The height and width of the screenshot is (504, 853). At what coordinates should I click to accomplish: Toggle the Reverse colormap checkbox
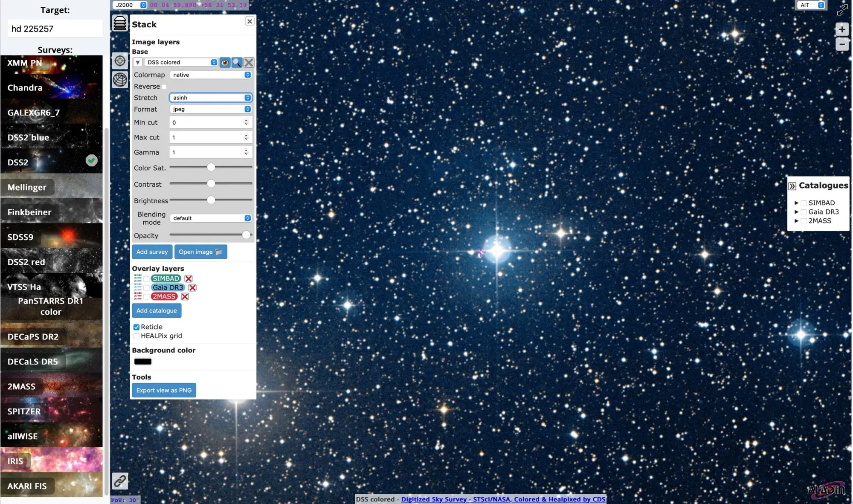pos(164,86)
